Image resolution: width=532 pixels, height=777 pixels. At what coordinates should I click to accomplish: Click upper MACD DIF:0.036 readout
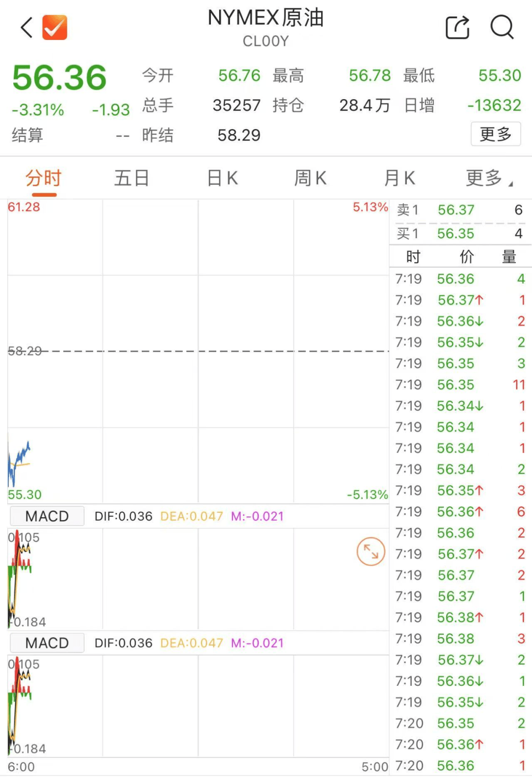[124, 516]
